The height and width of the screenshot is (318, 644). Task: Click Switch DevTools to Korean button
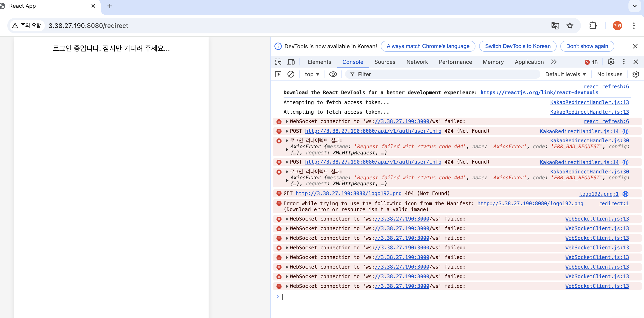point(518,46)
